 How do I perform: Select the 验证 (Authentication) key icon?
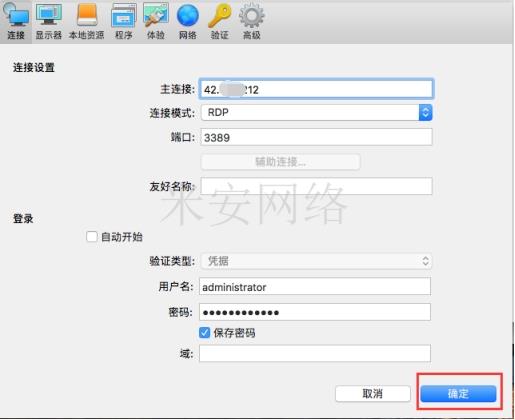(x=219, y=21)
